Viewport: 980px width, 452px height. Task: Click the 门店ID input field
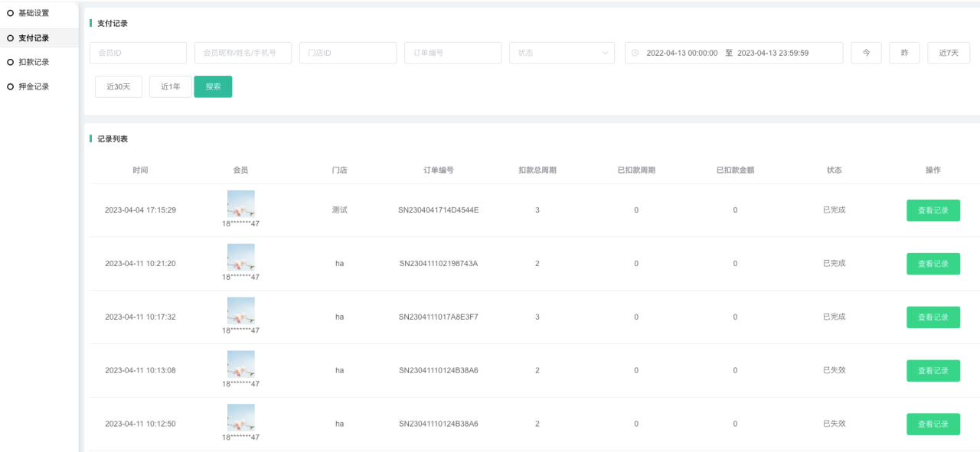[348, 53]
